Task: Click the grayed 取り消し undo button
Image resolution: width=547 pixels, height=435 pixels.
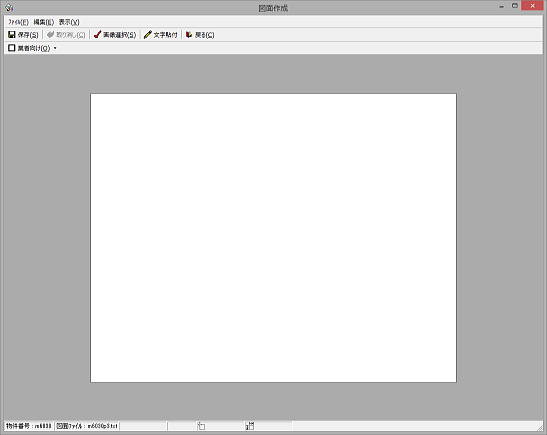Action: pos(66,35)
